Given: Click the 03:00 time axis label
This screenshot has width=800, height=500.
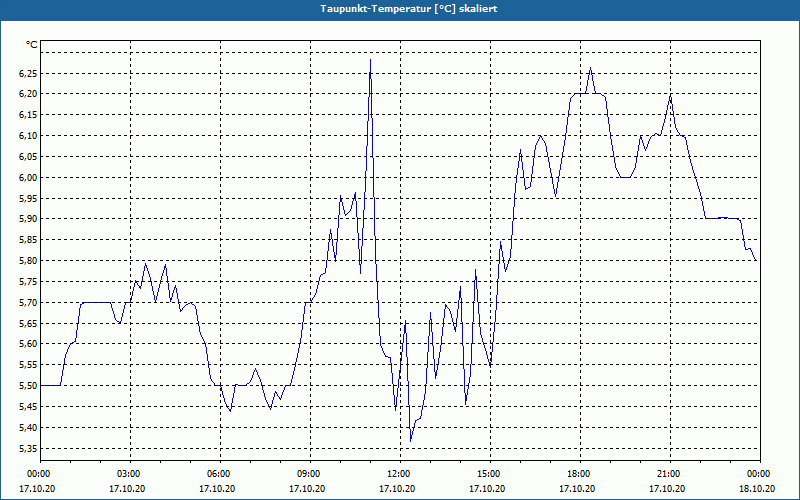Looking at the screenshot, I should [x=130, y=474].
